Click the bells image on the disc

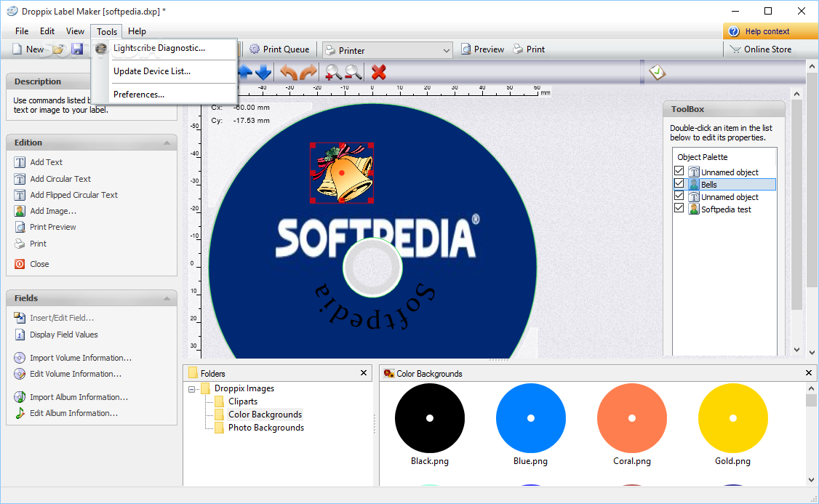[342, 173]
